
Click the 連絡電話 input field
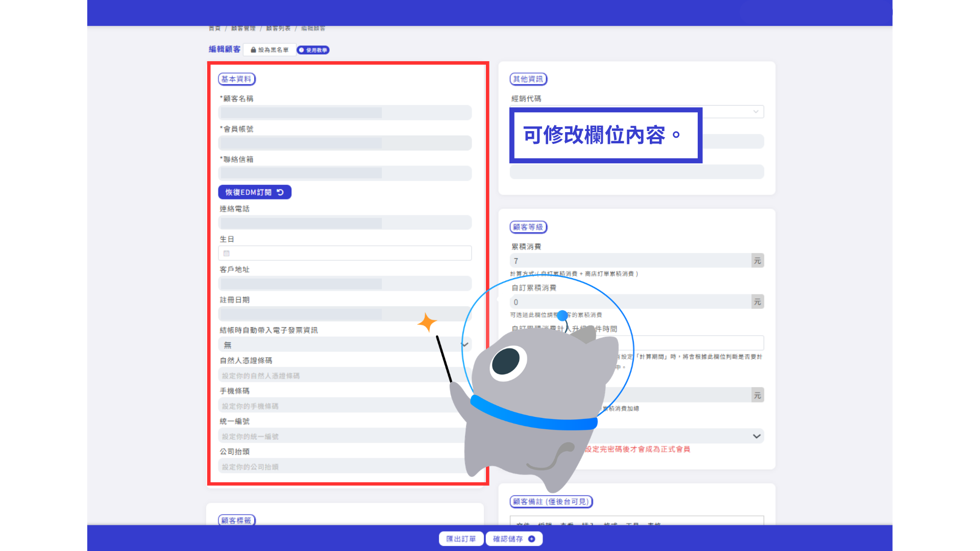click(x=345, y=223)
